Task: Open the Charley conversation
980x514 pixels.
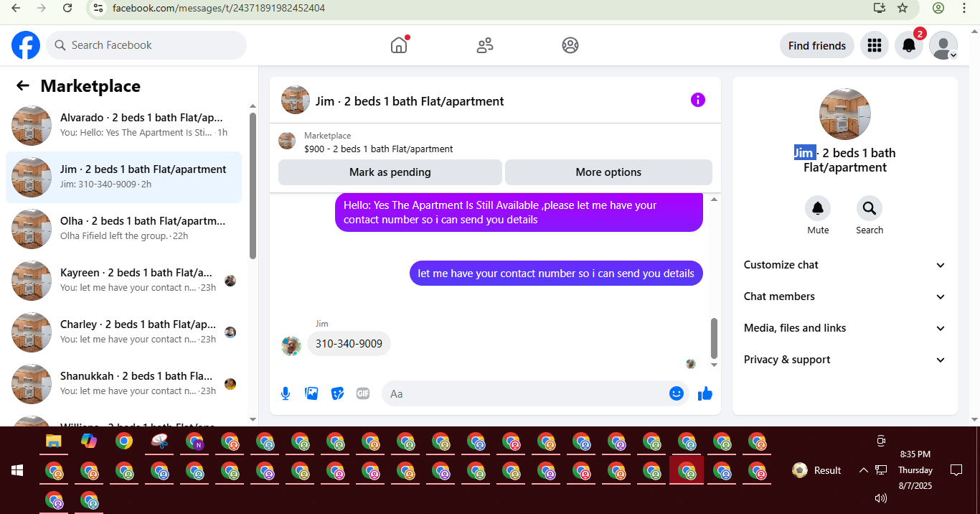Action: coord(123,332)
